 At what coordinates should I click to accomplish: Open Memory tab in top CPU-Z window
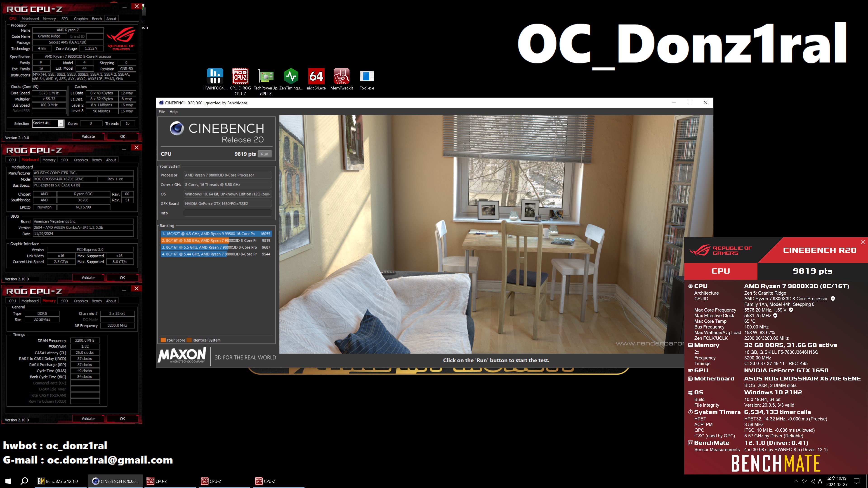49,19
